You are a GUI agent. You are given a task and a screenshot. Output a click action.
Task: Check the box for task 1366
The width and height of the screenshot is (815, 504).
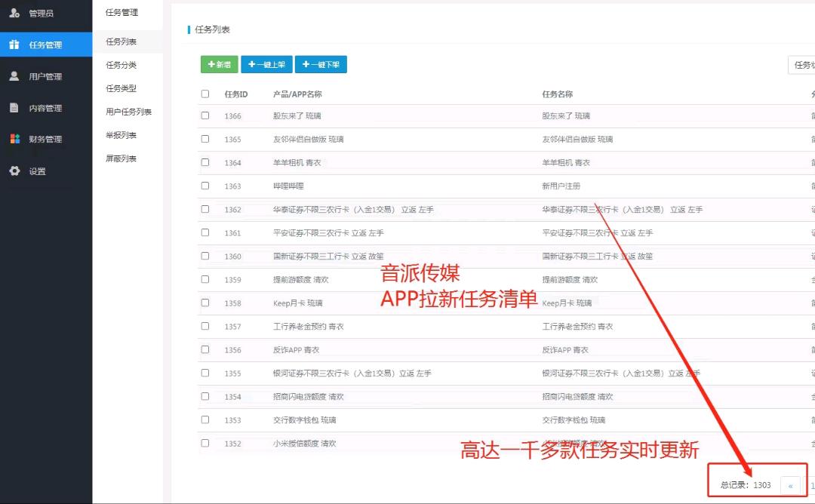[205, 116]
